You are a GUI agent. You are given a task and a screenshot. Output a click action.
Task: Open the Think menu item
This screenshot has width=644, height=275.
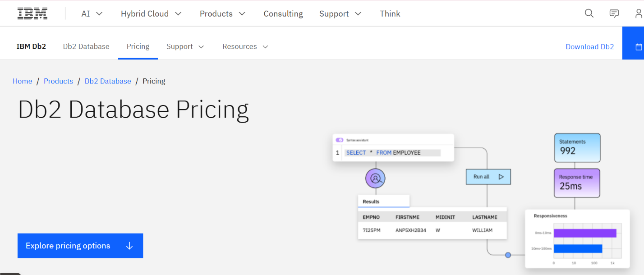390,14
